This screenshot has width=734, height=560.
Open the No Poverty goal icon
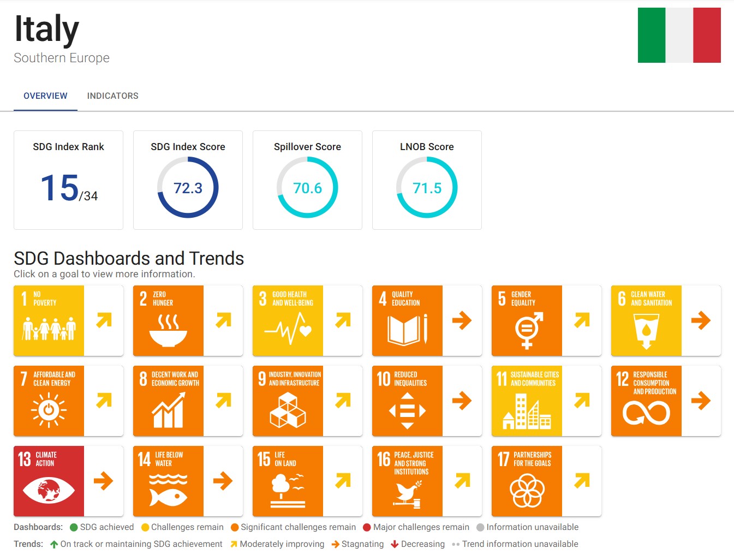pos(49,321)
